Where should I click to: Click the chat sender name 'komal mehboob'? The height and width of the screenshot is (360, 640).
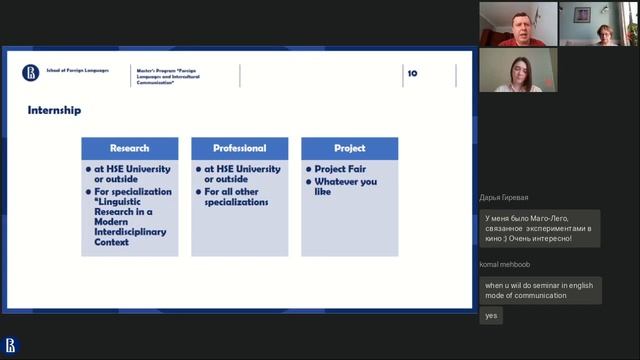505,264
